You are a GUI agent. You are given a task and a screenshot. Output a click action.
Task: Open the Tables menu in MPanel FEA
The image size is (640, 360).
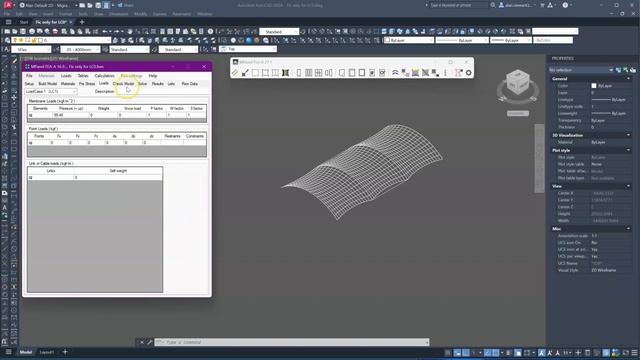[83, 76]
